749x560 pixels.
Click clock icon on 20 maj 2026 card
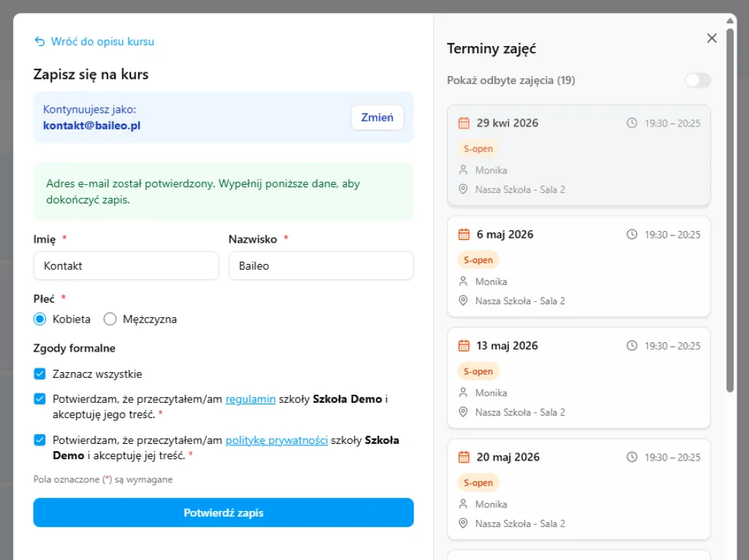coord(632,457)
